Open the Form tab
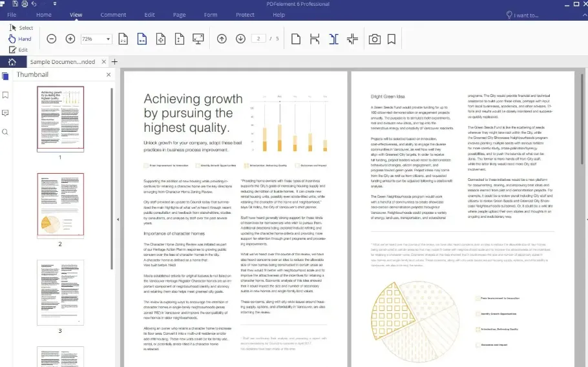Image resolution: width=588 pixels, height=367 pixels. pos(211,15)
